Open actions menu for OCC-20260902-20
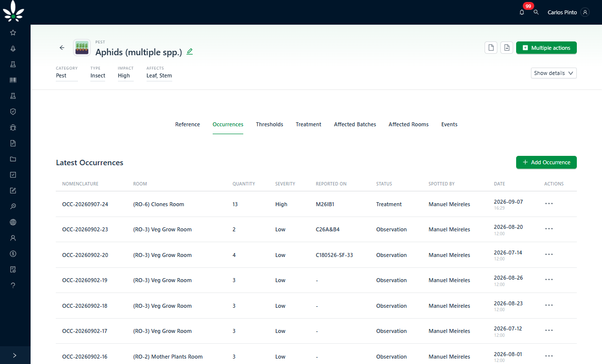This screenshot has height=364, width=602. coord(549,255)
